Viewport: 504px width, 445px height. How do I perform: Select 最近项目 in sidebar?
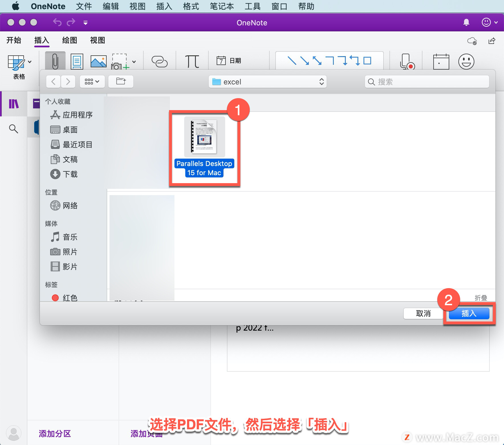(x=72, y=145)
